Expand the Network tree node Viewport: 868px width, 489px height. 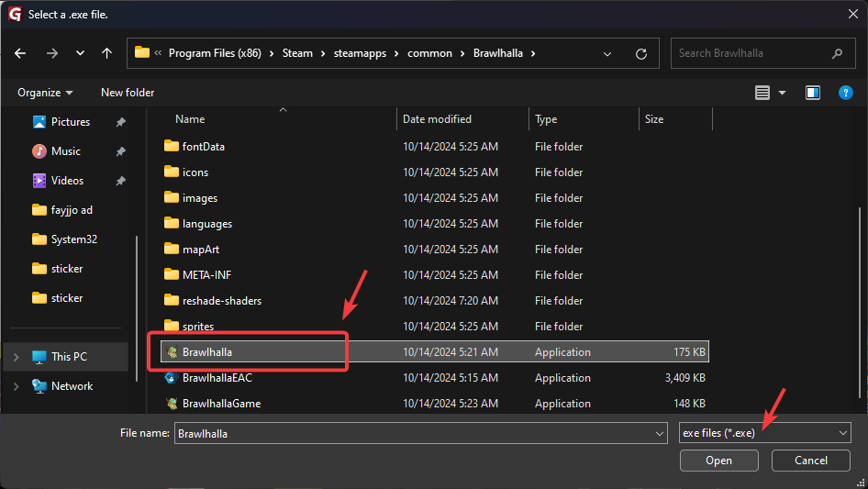click(16, 386)
